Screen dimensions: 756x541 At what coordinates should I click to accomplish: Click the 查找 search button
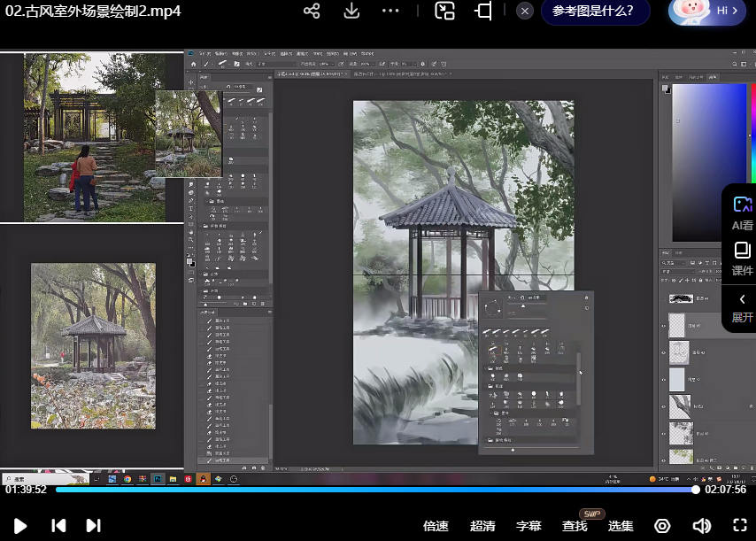(x=575, y=526)
